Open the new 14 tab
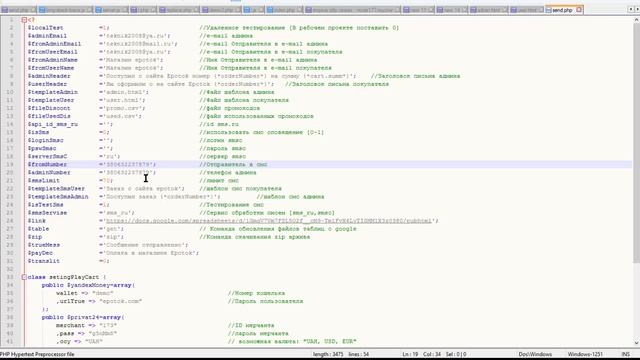This screenshot has height=360, width=640. click(452, 10)
